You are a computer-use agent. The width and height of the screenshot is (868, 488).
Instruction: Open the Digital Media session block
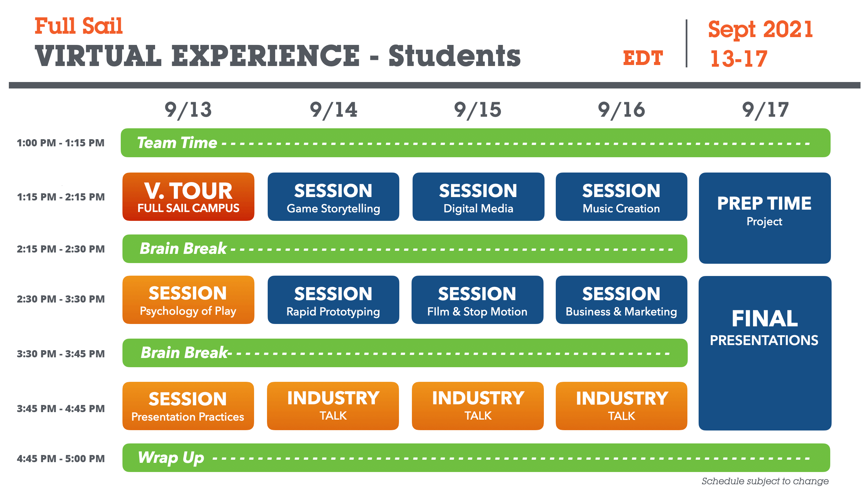[478, 197]
